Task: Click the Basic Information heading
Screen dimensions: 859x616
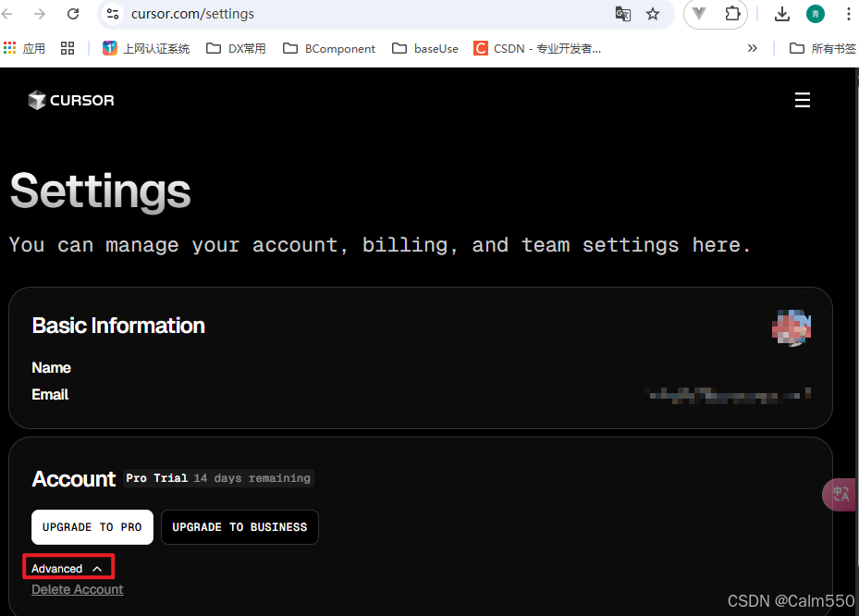Action: tap(118, 326)
